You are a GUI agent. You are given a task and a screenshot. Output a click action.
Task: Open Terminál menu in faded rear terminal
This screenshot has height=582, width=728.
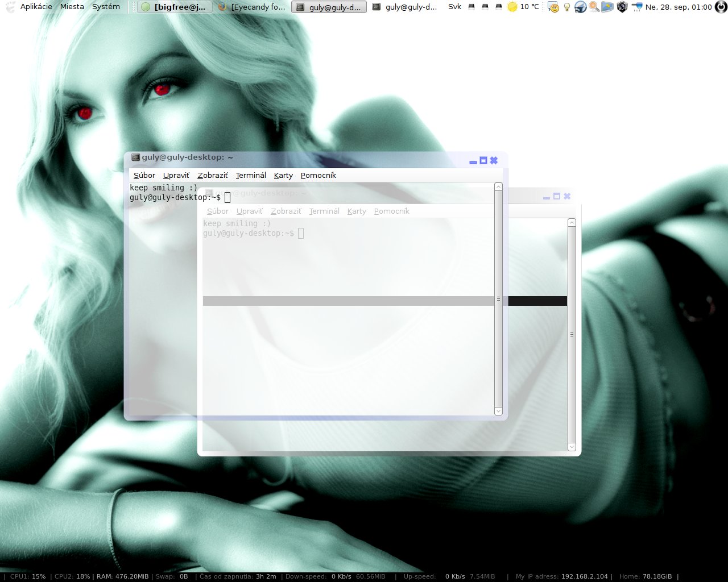(x=324, y=211)
